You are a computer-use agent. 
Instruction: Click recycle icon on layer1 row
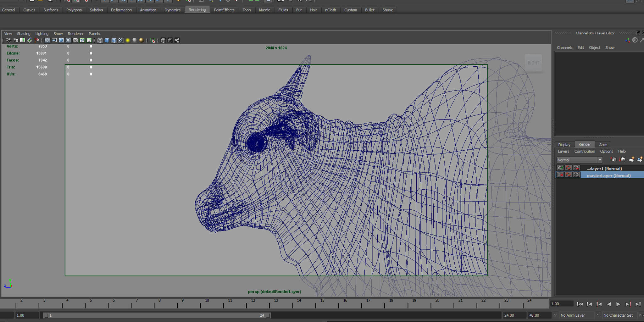click(x=568, y=168)
